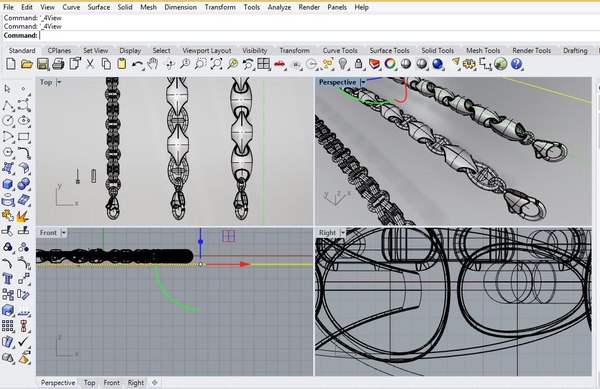Select the Circle tool in sidebar
Image resolution: width=600 pixels, height=389 pixels.
(x=8, y=121)
